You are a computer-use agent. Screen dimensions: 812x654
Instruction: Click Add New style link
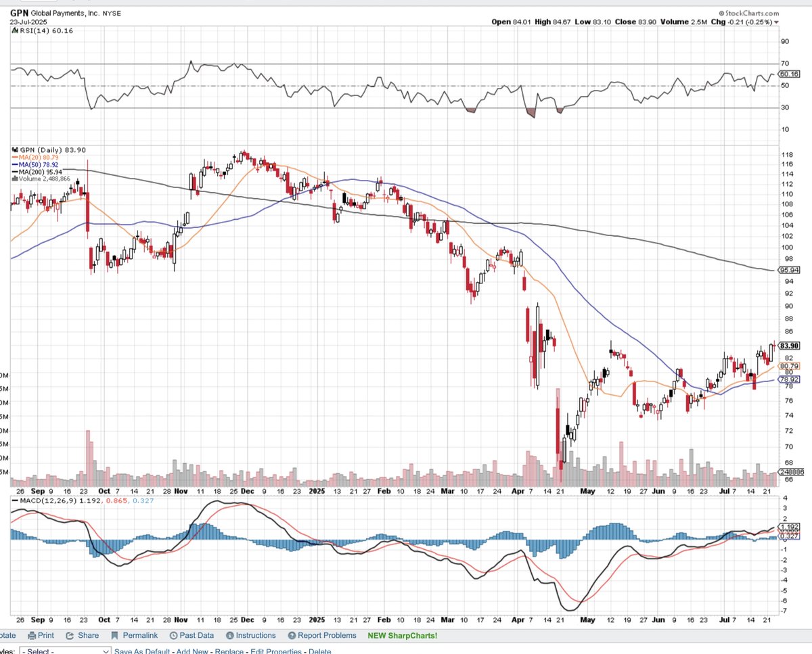coord(193,651)
